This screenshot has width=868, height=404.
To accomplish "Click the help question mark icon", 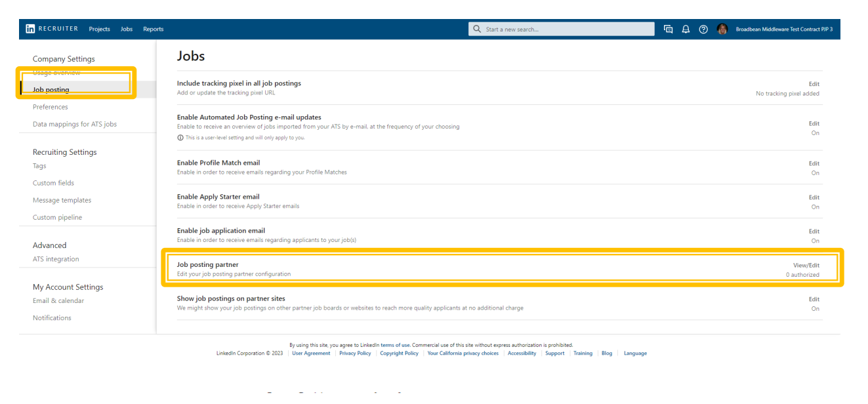I will tap(703, 30).
